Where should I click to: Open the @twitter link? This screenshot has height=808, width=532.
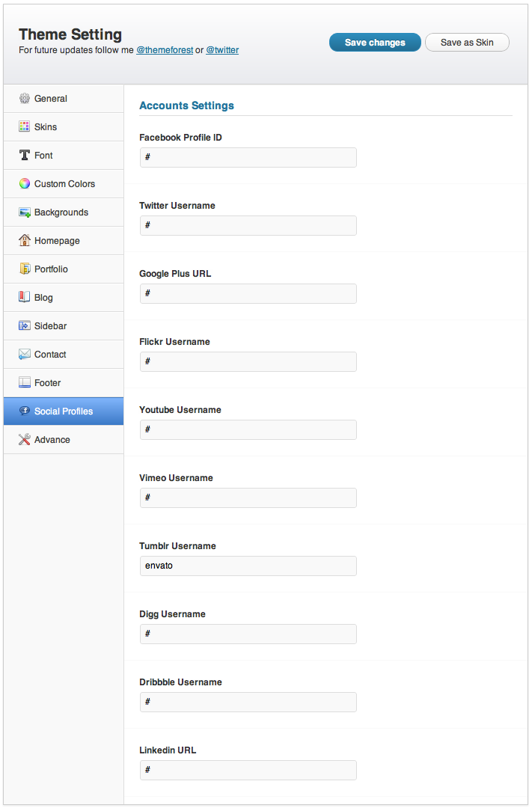pos(222,50)
